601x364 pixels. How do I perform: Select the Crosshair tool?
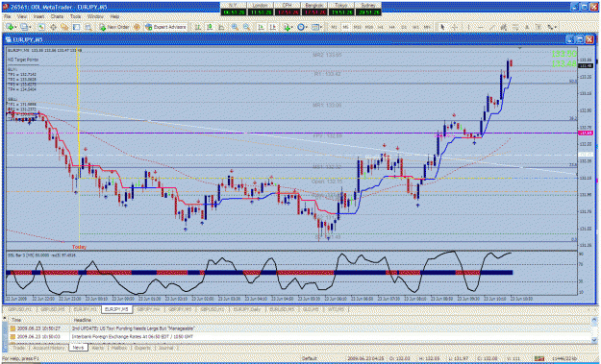(x=455, y=27)
